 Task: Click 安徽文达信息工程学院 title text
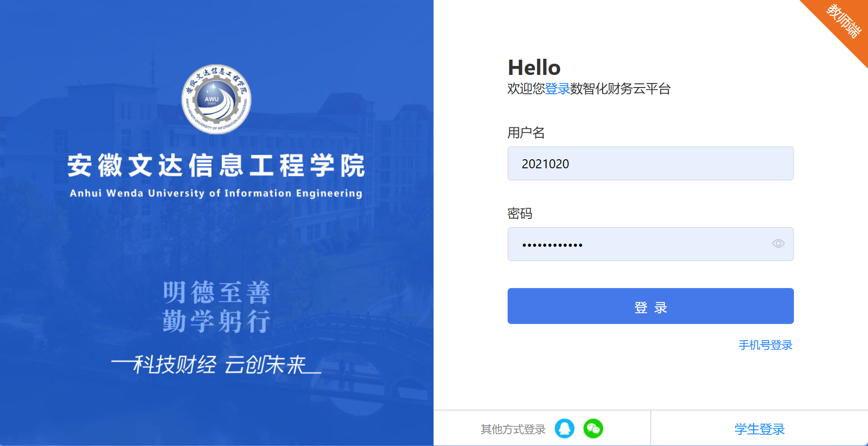coord(216,166)
